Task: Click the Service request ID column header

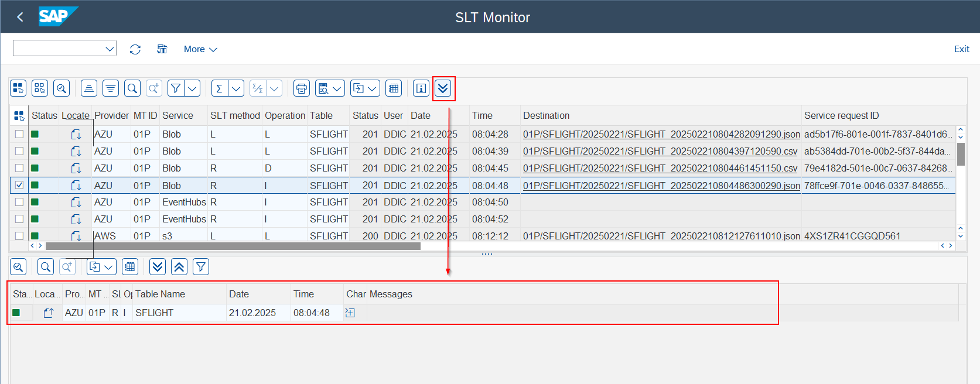Action: 878,115
